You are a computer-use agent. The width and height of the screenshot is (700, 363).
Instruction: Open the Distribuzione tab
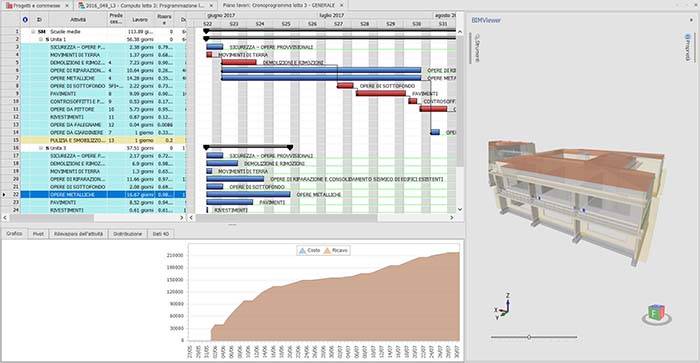tap(127, 234)
